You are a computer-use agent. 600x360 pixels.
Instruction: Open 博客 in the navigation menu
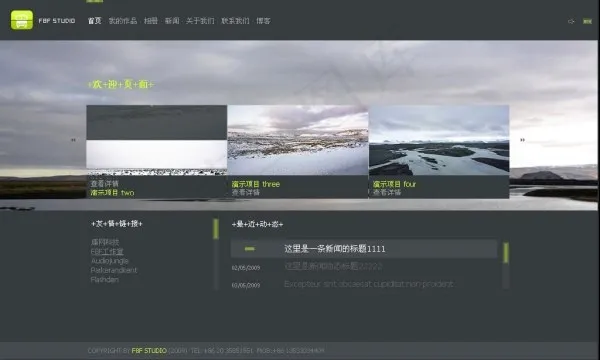[x=263, y=21]
